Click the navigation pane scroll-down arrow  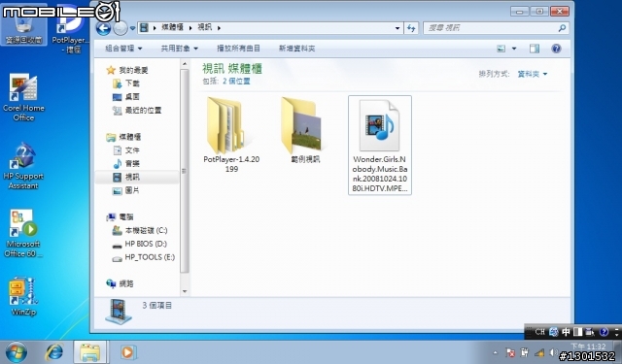pyautogui.click(x=185, y=291)
